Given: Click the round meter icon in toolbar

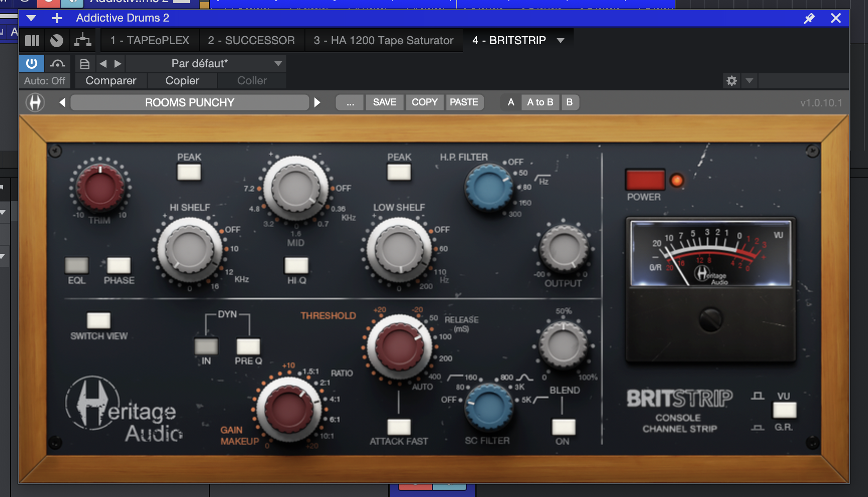Looking at the screenshot, I should [57, 41].
